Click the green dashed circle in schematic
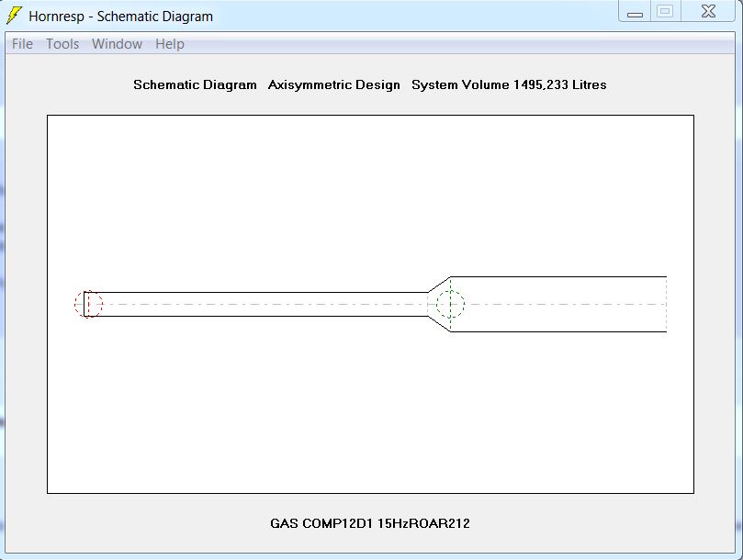Screen dimensions: 743x560 [451, 304]
